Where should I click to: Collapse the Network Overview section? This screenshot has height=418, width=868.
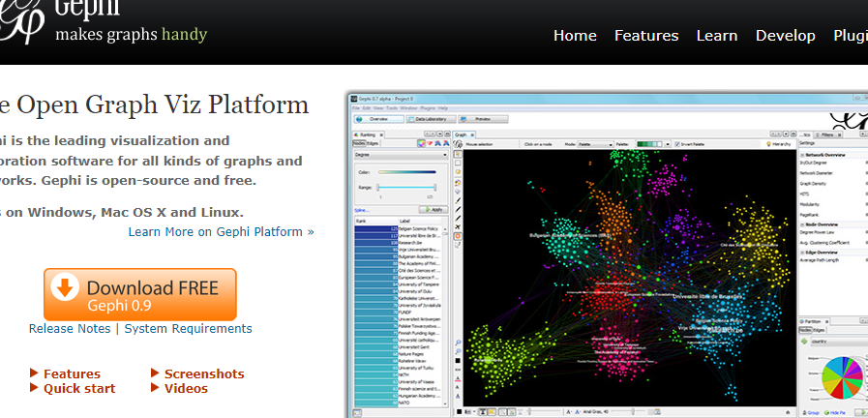pos(801,154)
